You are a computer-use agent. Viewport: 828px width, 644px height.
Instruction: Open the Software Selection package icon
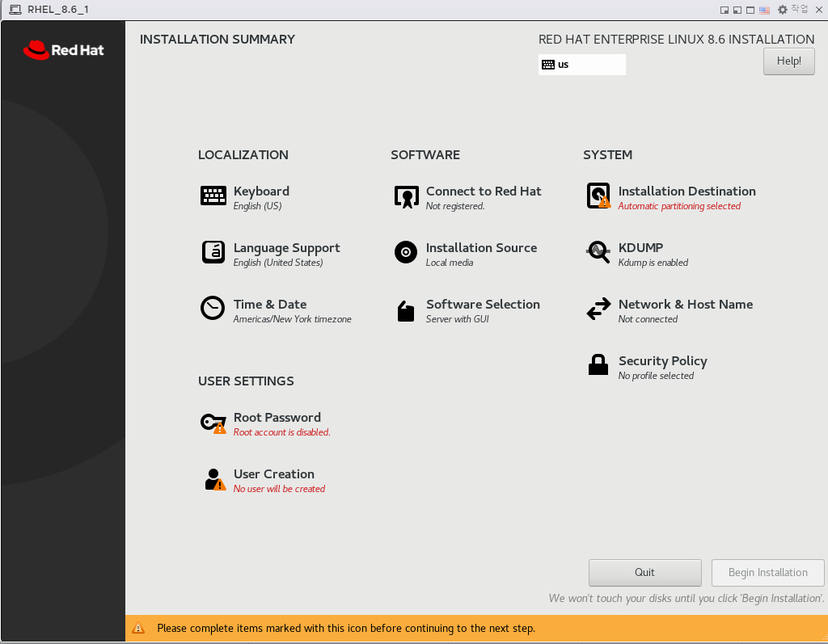tap(406, 311)
